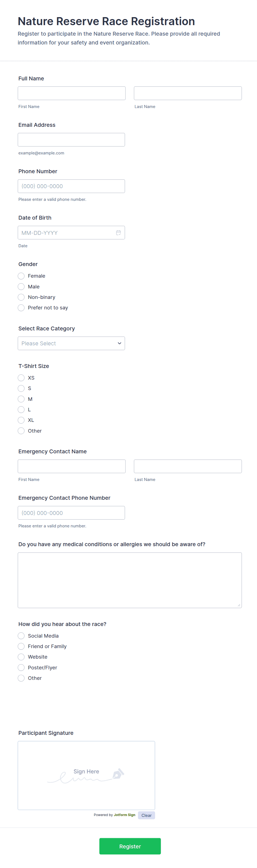The image size is (257, 868).
Task: Click the Select Race Category dropdown arrow
Action: tap(119, 343)
